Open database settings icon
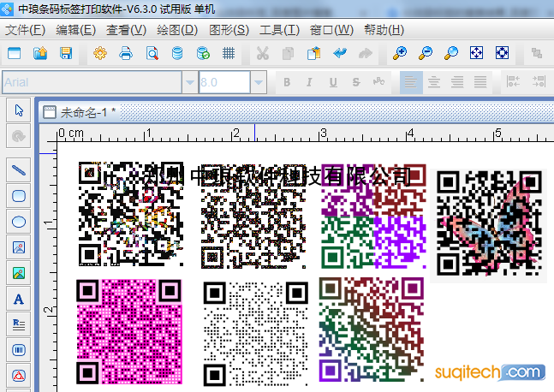Image resolution: width=554 pixels, height=392 pixels. [x=177, y=53]
